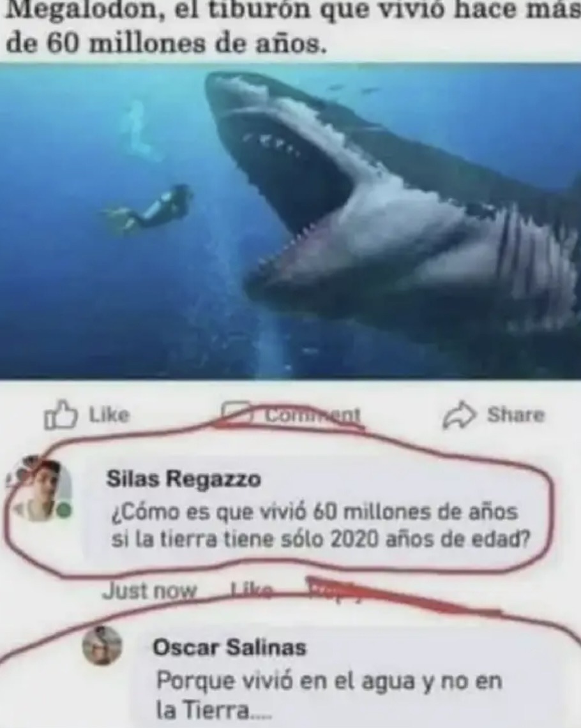Click the Share arrow icon
581x728 pixels.
click(x=459, y=415)
